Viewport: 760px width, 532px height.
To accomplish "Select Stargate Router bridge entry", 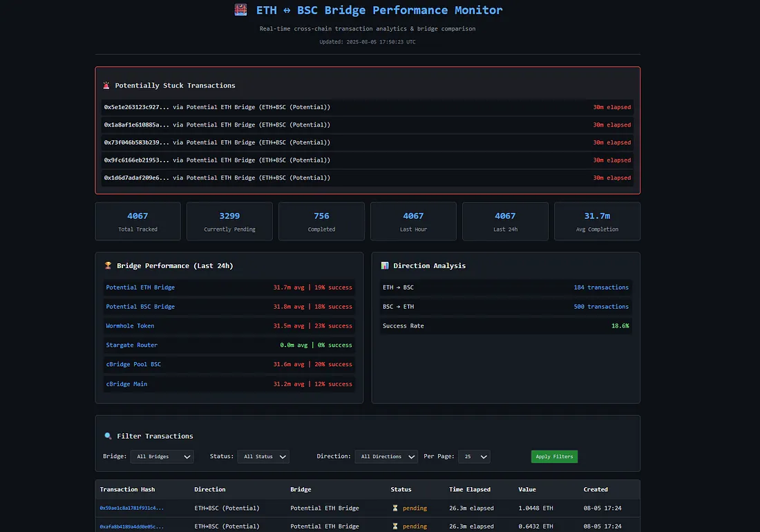I will (130, 345).
